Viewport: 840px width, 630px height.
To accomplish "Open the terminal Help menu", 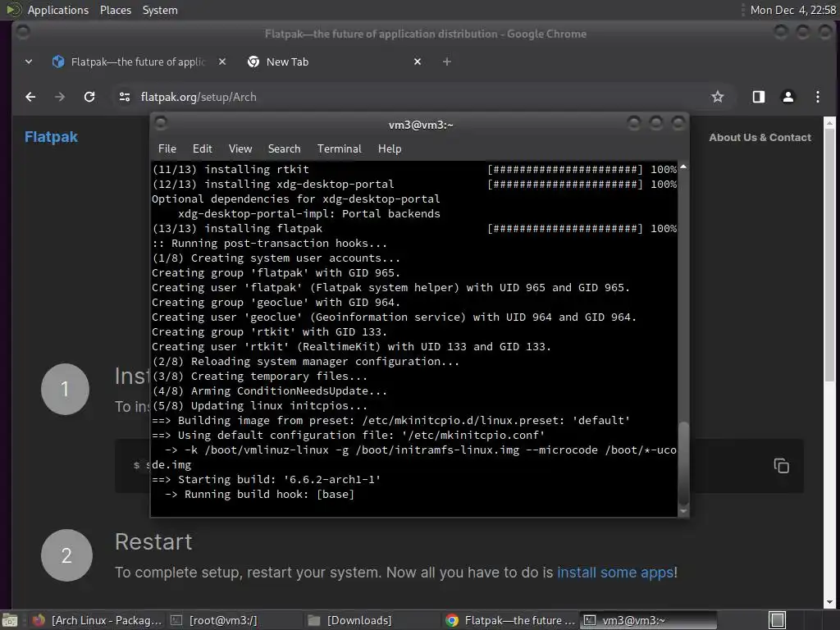I will 390,149.
